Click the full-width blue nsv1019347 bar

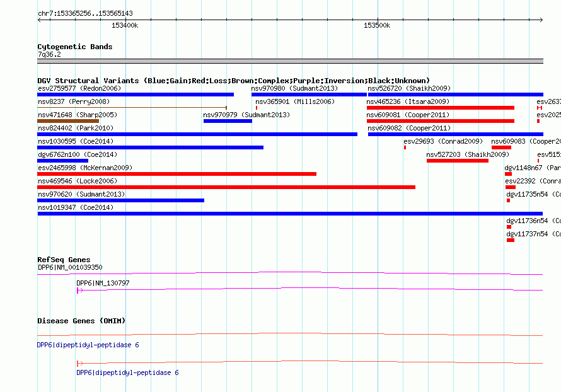tap(290, 214)
